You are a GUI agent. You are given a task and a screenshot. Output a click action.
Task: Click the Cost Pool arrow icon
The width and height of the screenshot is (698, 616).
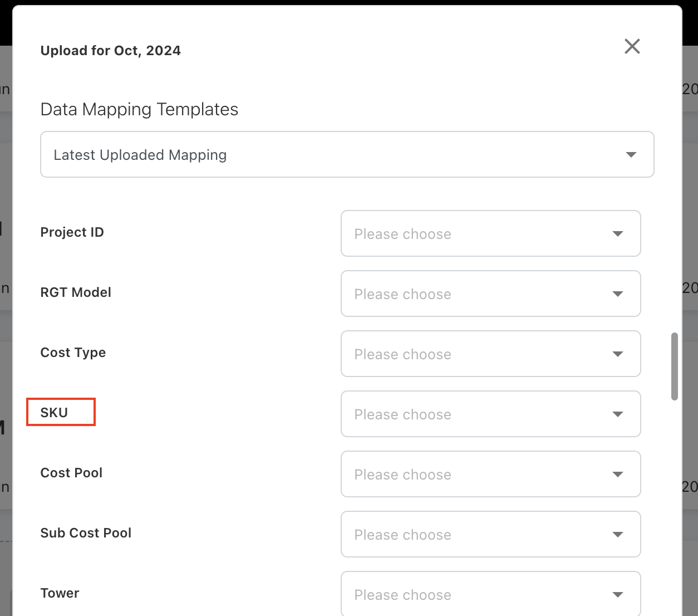tap(617, 474)
